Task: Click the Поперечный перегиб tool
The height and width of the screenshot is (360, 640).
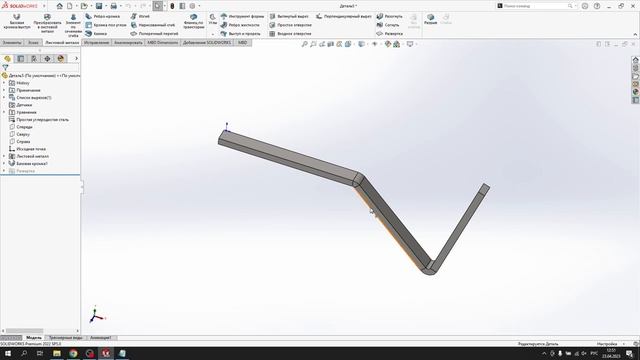Action: pos(154,33)
